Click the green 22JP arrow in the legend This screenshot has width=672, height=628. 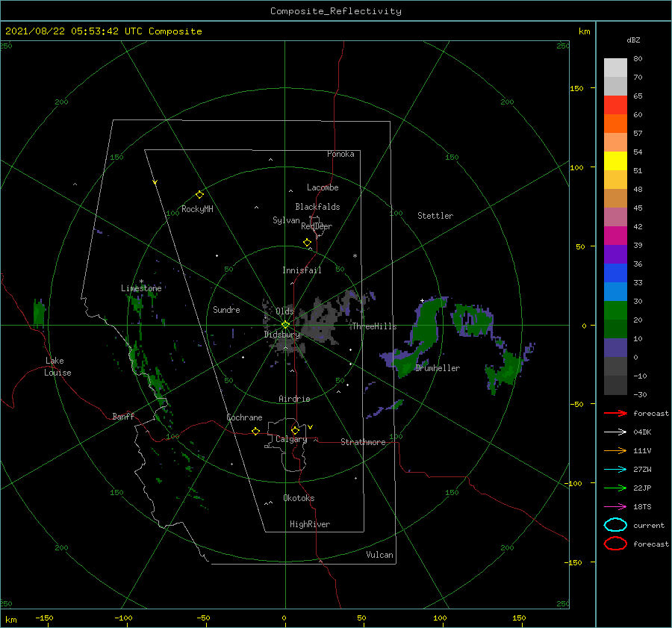click(x=615, y=488)
